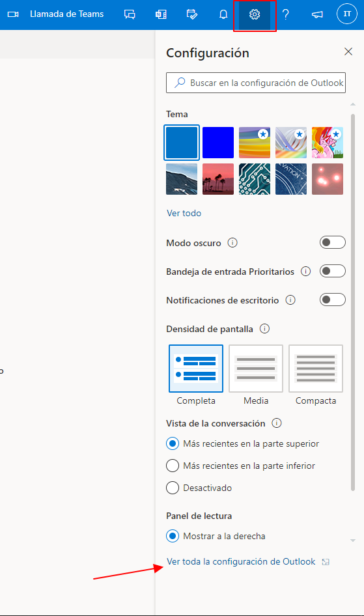Open the chat bubbles icon in the header
Image resolution: width=364 pixels, height=616 pixels.
[x=130, y=14]
